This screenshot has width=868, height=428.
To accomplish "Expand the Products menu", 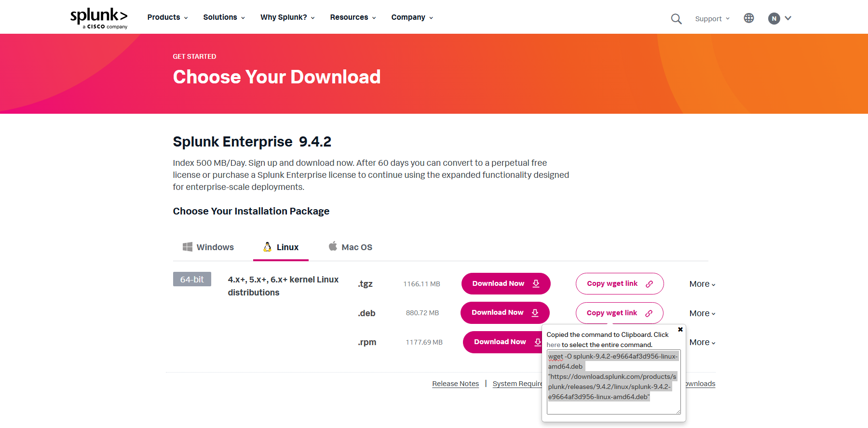I will coord(167,17).
